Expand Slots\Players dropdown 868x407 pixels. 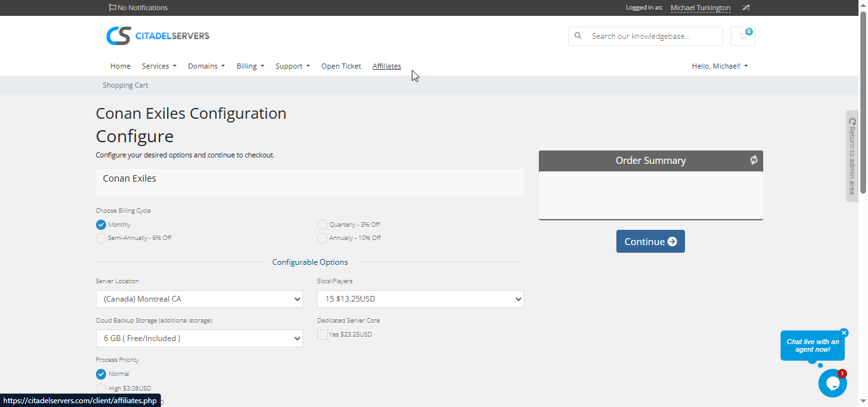[420, 299]
